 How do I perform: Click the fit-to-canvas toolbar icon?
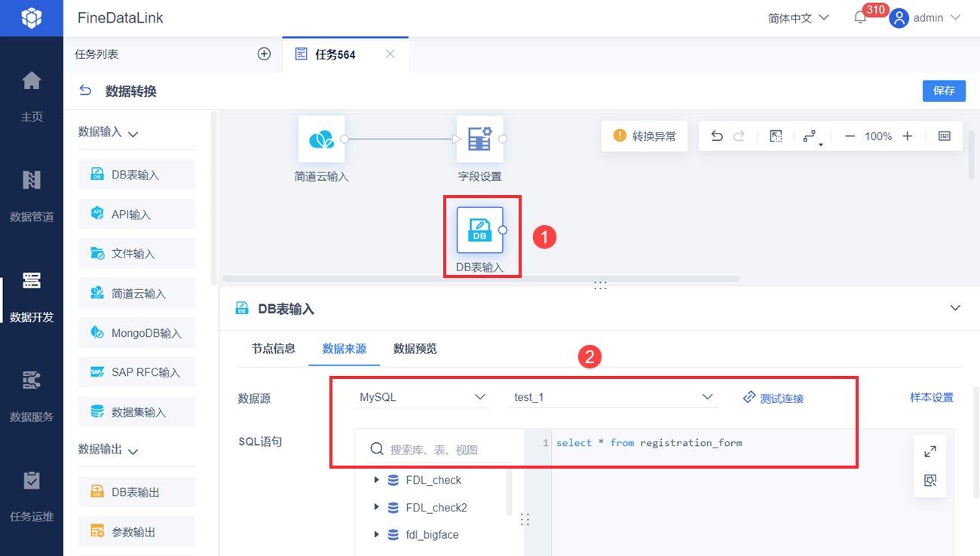point(776,136)
